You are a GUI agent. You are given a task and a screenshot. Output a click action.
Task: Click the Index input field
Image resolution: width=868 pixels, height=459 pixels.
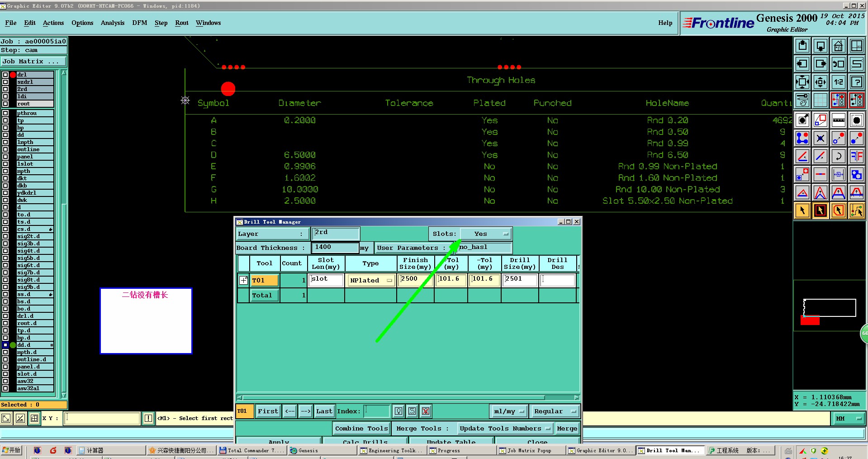click(x=377, y=411)
